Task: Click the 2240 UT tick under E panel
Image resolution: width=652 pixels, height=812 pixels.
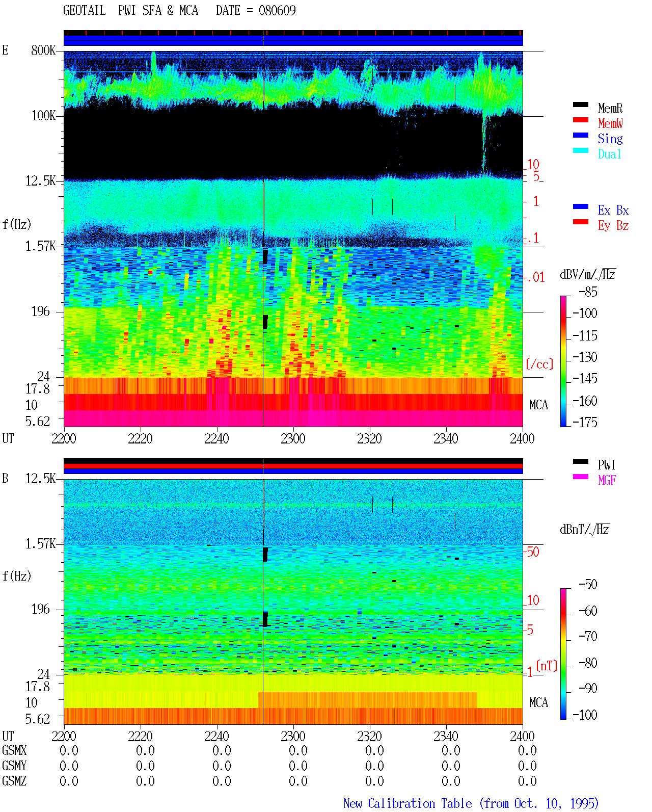Action: click(x=216, y=439)
